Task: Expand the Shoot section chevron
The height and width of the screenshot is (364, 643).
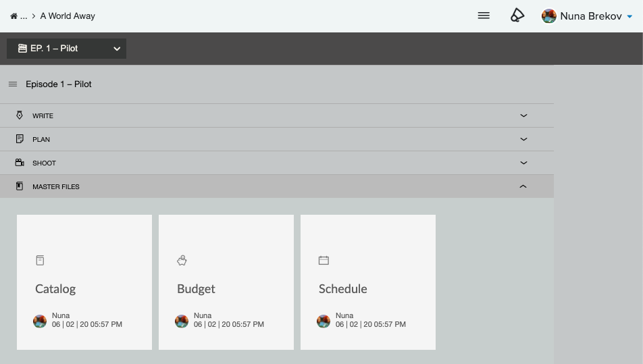Action: (x=523, y=163)
